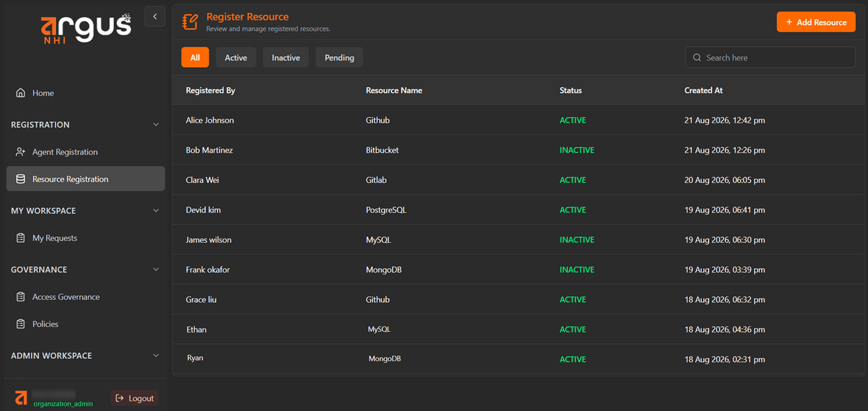Image resolution: width=868 pixels, height=411 pixels.
Task: Select the Ryan cell
Action: [x=195, y=358]
